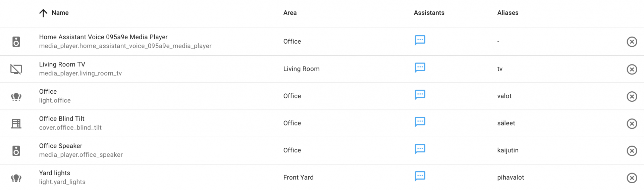Screen dimensions: 644x190
Task: Remove Office Speaker from exposed entities
Action: click(x=632, y=151)
